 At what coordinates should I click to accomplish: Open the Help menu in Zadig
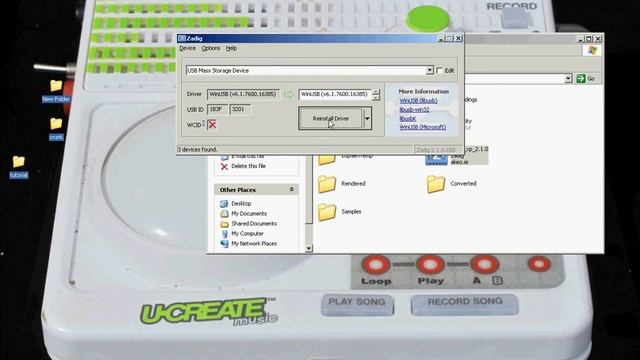tap(231, 48)
